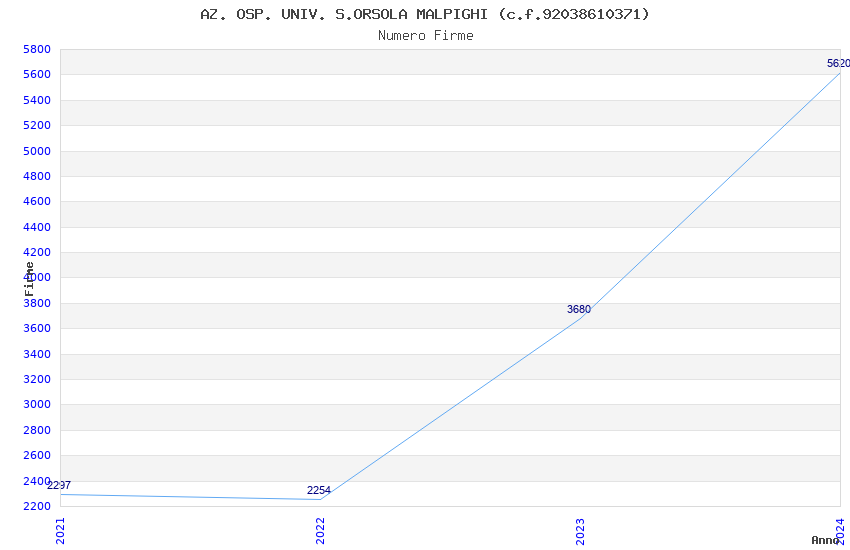The width and height of the screenshot is (850, 550).
Task: Select the data label 5620
Action: click(838, 63)
